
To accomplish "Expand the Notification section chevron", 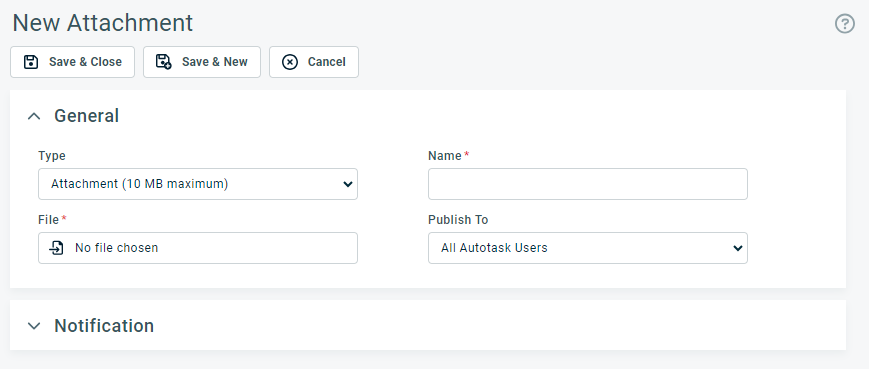I will [34, 326].
